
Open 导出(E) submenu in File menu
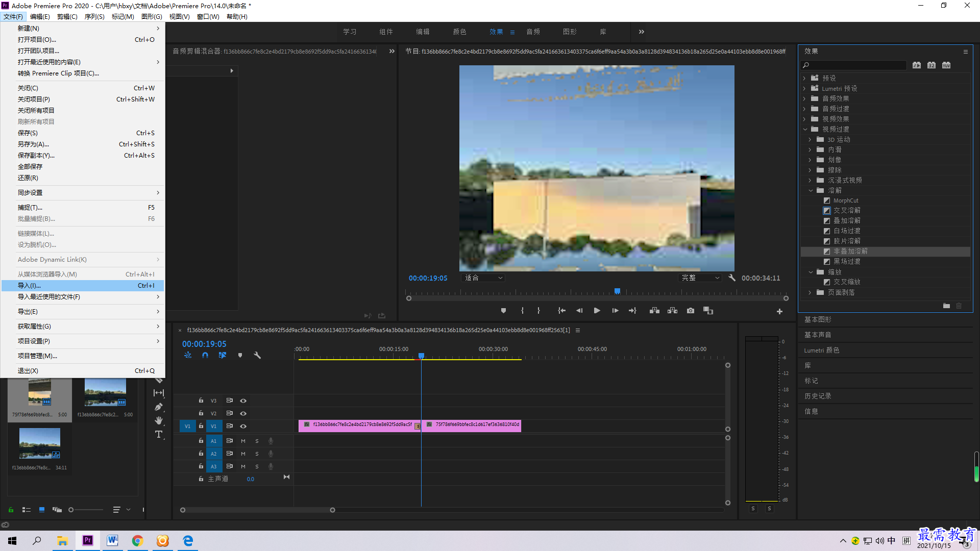coord(83,312)
